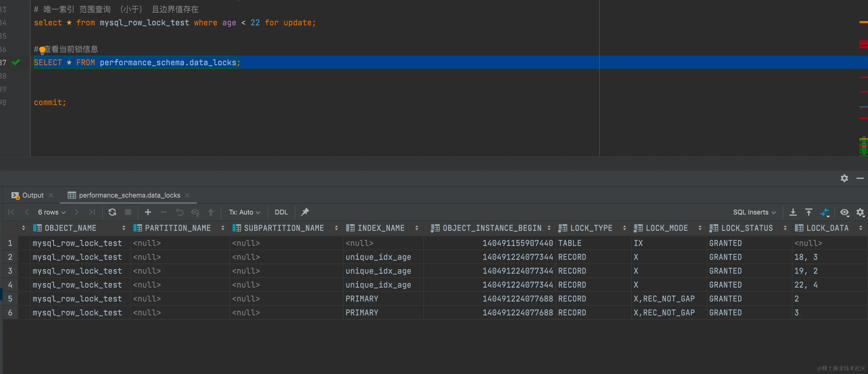Image resolution: width=868 pixels, height=374 pixels.
Task: Click the yellow intention lightbulb on line 36
Action: point(42,50)
